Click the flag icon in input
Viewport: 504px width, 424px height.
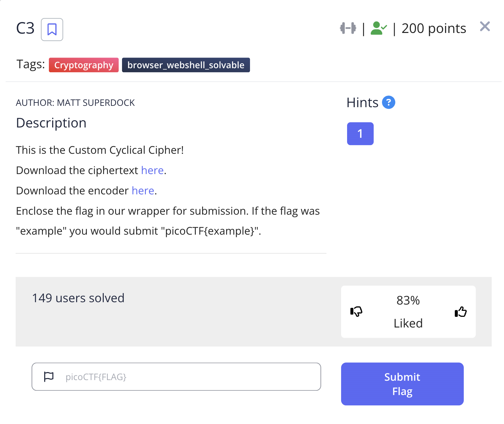pyautogui.click(x=49, y=377)
